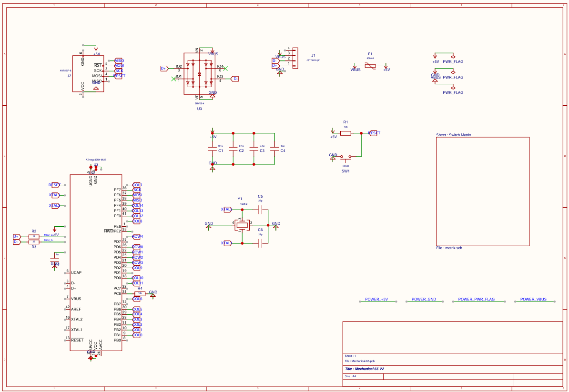Select the R2 22 ohm resistor symbol
Viewport: 569px width, 392px height.
point(34,236)
